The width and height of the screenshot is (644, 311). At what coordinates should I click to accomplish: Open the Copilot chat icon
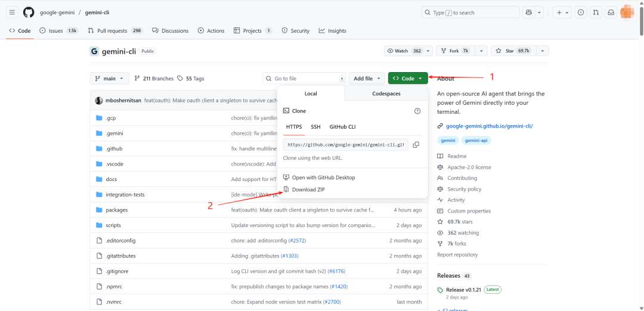pyautogui.click(x=528, y=13)
